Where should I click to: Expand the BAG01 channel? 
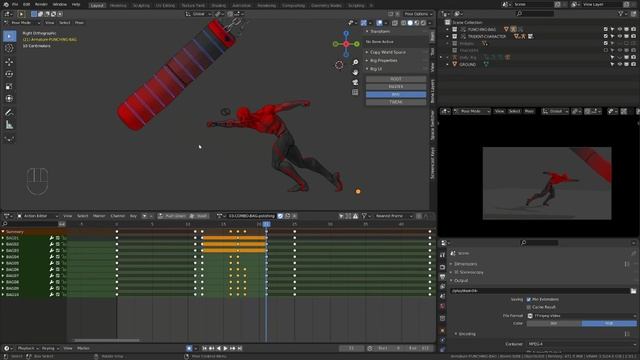(x=3, y=238)
